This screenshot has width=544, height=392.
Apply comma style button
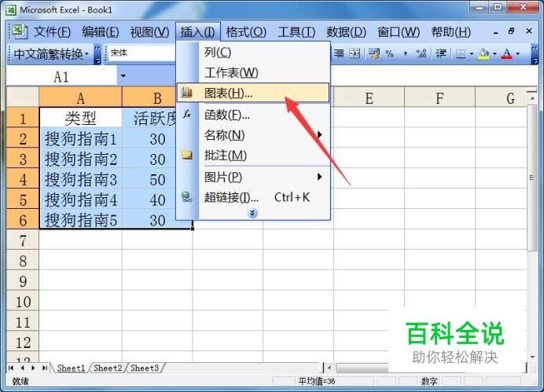(x=405, y=53)
